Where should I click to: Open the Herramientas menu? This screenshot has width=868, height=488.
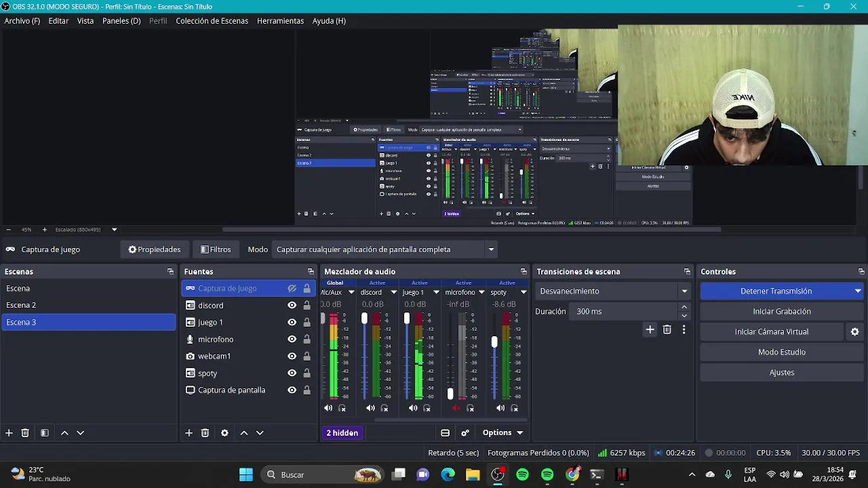pyautogui.click(x=280, y=21)
